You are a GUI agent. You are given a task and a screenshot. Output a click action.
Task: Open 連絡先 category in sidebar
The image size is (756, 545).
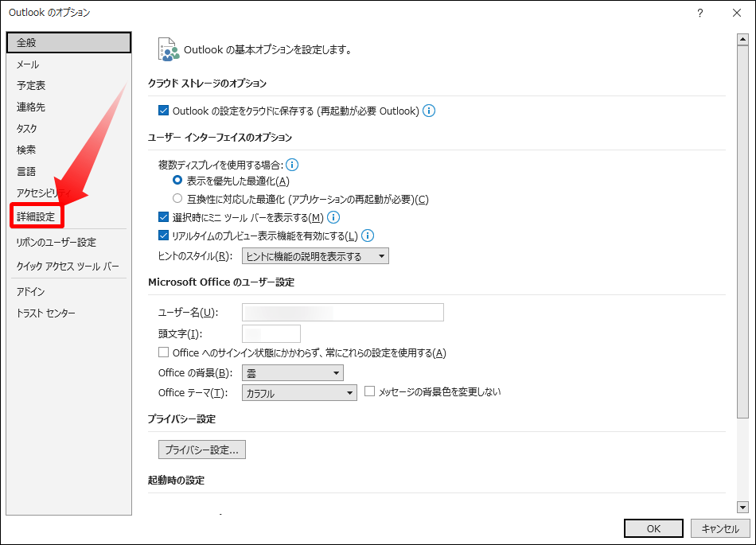click(69, 107)
